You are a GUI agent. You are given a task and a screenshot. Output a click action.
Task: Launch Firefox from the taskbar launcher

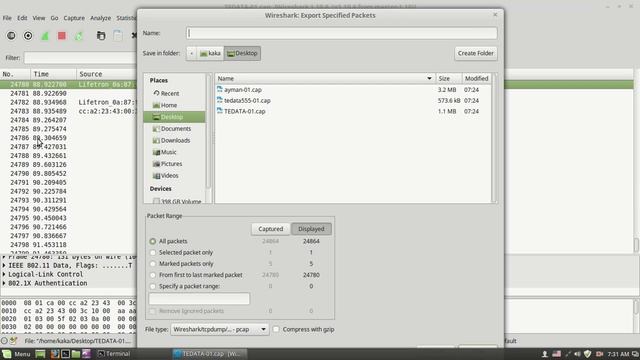(x=55, y=354)
